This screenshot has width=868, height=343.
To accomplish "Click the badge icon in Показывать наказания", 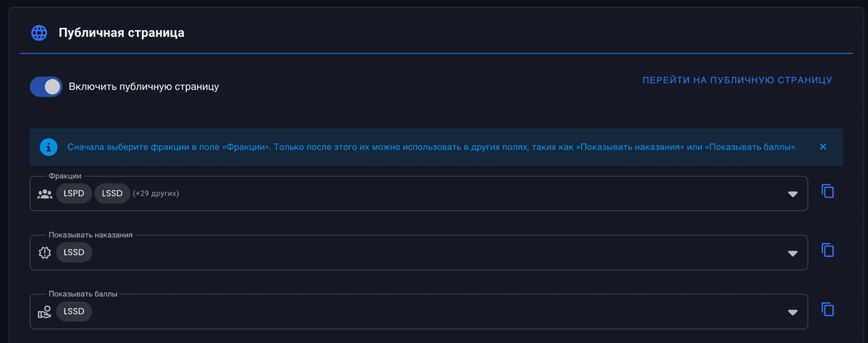I will pyautogui.click(x=45, y=253).
